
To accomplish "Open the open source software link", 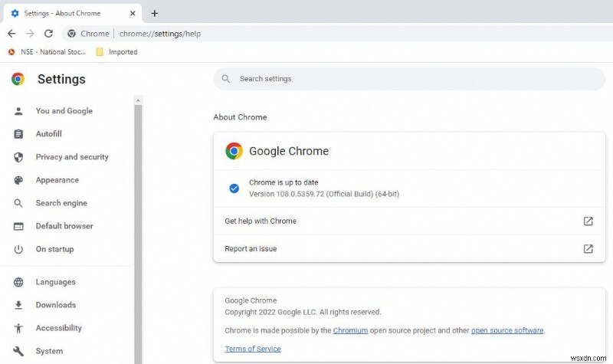I will point(507,330).
